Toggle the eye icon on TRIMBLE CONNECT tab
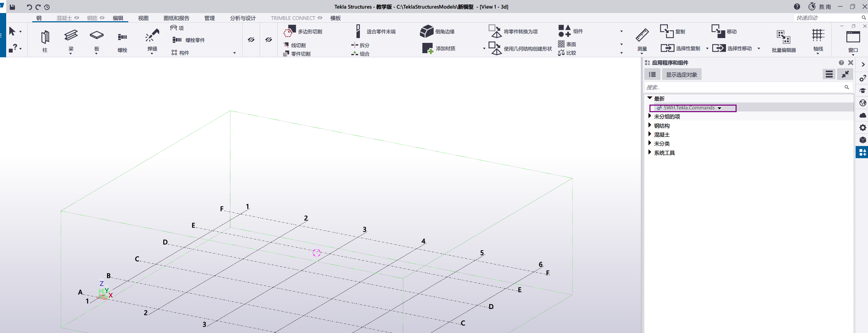This screenshot has width=868, height=333. (320, 18)
